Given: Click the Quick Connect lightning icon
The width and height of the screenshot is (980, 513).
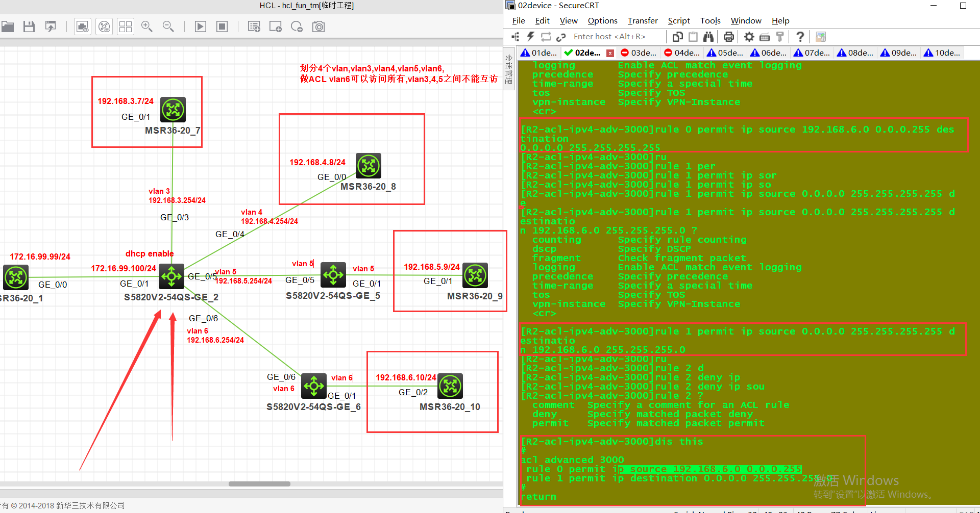Looking at the screenshot, I should tap(531, 37).
